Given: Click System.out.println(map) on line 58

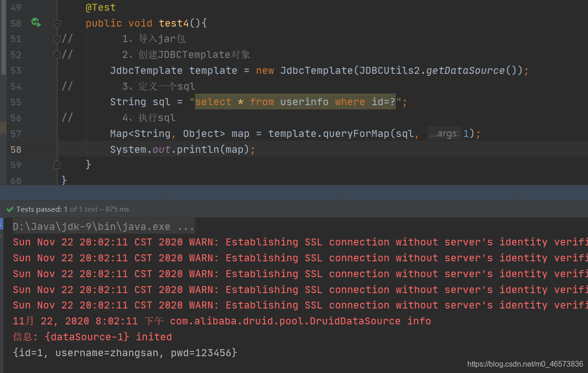Looking at the screenshot, I should pyautogui.click(x=183, y=150).
